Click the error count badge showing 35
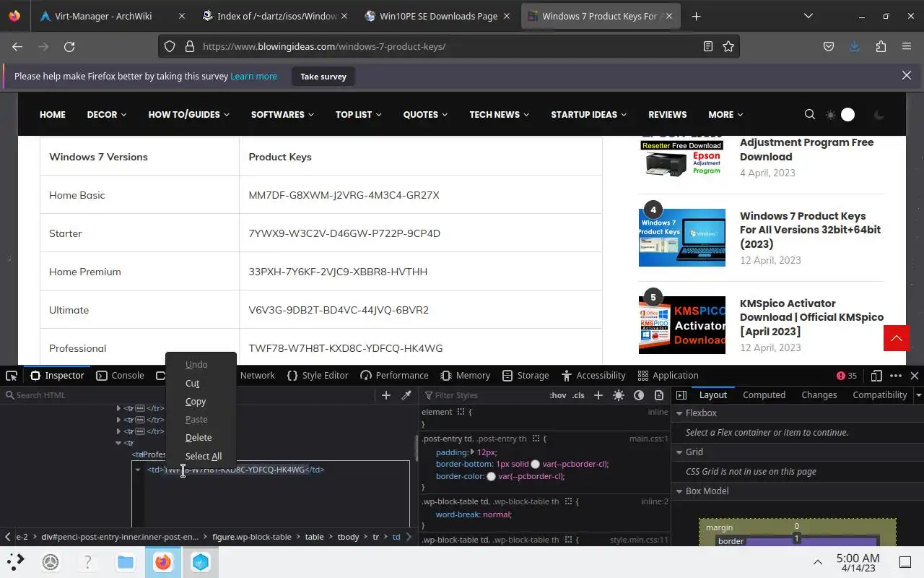 [847, 376]
